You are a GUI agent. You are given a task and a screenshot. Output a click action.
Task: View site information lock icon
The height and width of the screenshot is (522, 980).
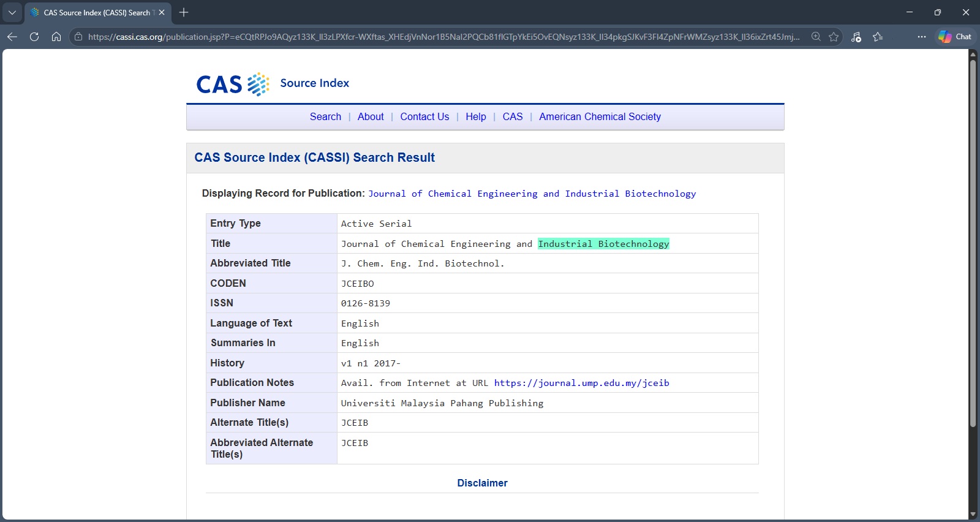click(x=78, y=37)
